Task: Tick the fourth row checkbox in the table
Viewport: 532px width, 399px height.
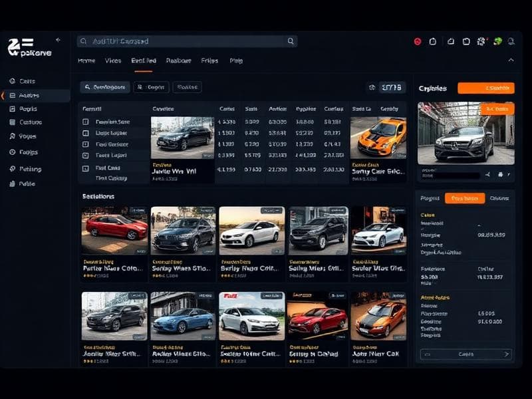Action: (x=86, y=156)
